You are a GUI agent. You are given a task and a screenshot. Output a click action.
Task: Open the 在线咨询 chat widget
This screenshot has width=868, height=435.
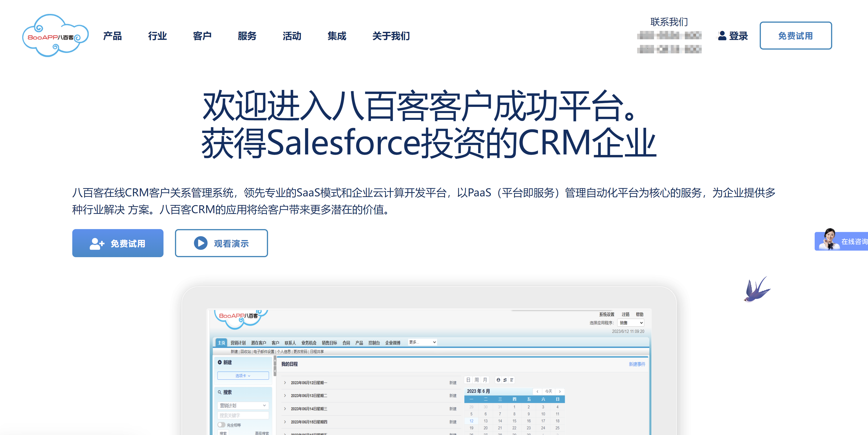pos(841,241)
